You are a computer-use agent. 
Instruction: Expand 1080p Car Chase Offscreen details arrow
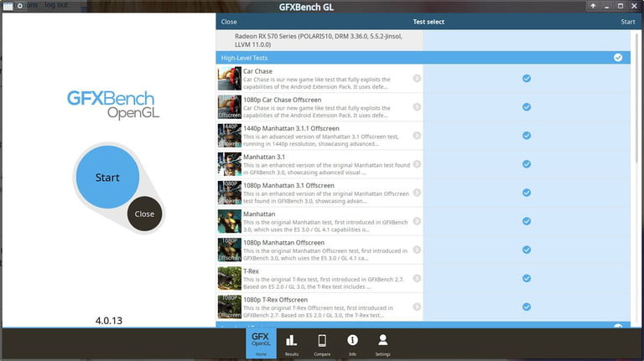tap(417, 107)
